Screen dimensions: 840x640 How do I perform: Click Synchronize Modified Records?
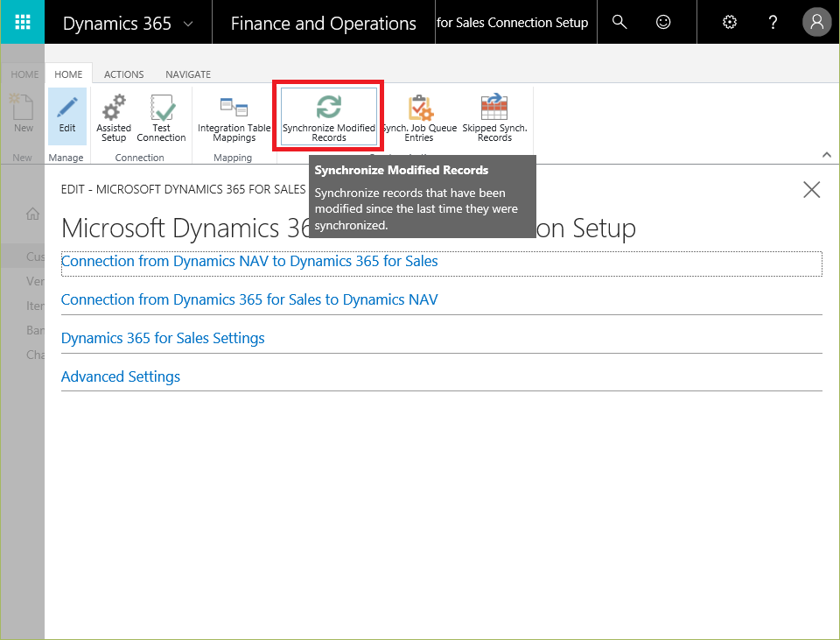click(329, 116)
